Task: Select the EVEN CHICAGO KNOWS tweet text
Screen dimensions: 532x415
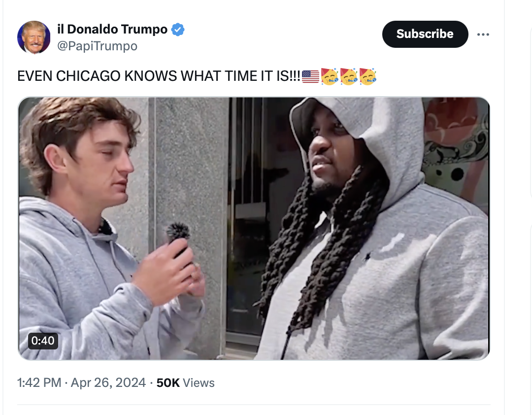Action: [159, 76]
